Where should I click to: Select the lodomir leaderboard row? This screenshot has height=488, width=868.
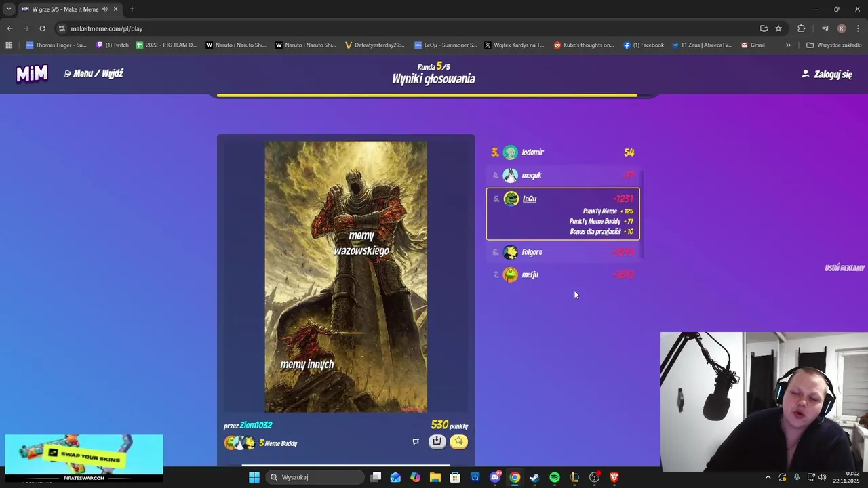pyautogui.click(x=563, y=152)
